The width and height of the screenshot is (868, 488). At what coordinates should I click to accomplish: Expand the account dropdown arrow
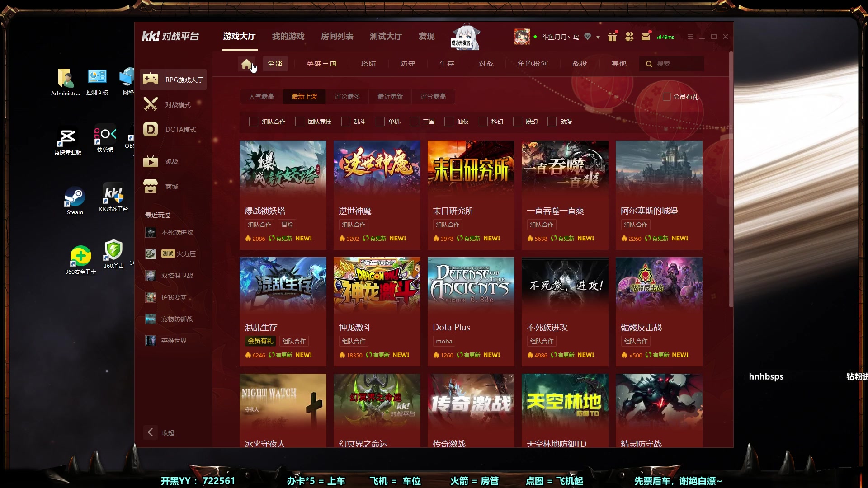[598, 37]
